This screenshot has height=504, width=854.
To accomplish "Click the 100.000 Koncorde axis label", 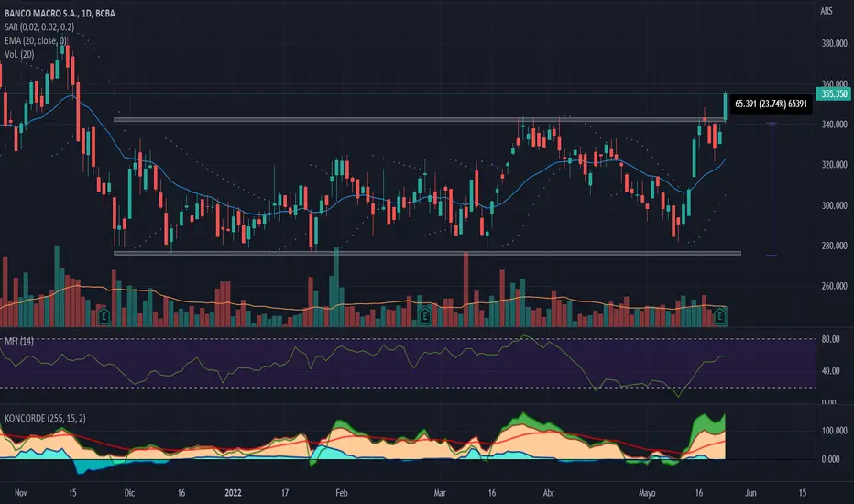I will (x=835, y=431).
